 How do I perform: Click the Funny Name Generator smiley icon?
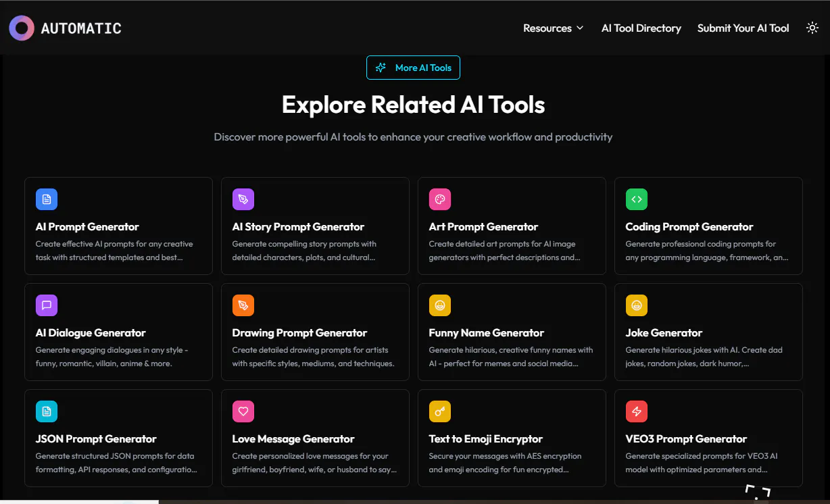[x=440, y=305]
